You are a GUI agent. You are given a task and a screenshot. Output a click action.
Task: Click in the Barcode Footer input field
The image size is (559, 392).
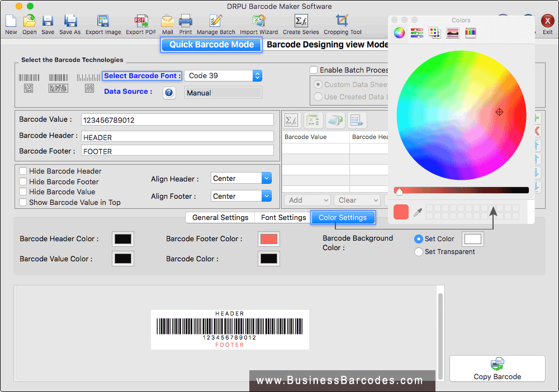(178, 151)
